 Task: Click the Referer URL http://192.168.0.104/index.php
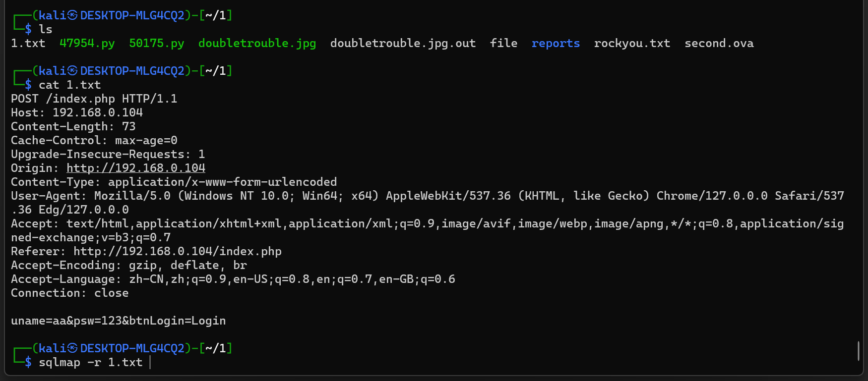(x=178, y=252)
